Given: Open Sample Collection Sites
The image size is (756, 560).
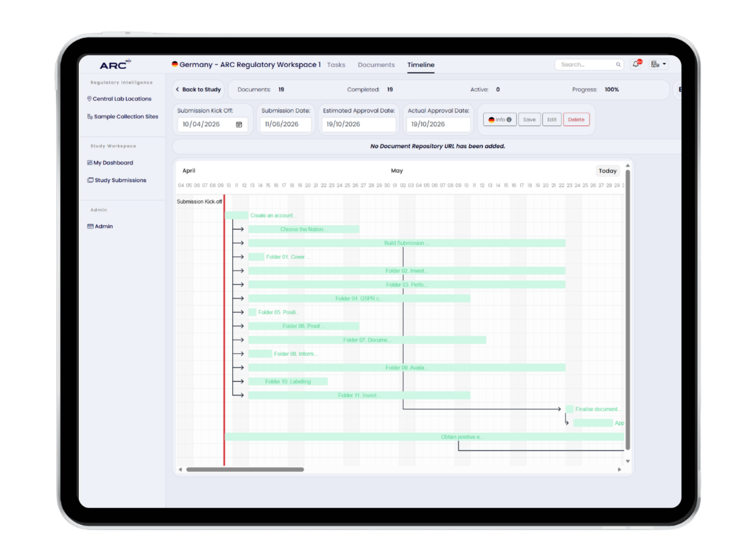Looking at the screenshot, I should 123,117.
